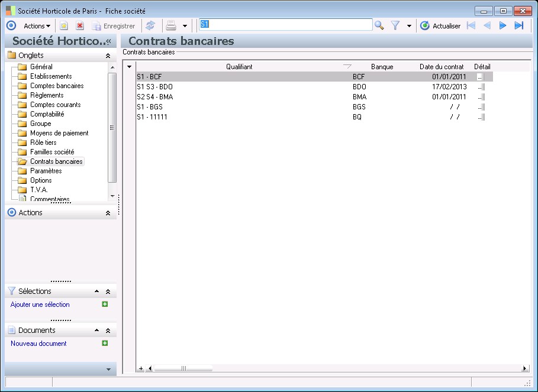Click green plus beside Ajouter une sélection
This screenshot has width=538, height=392.
pos(105,304)
